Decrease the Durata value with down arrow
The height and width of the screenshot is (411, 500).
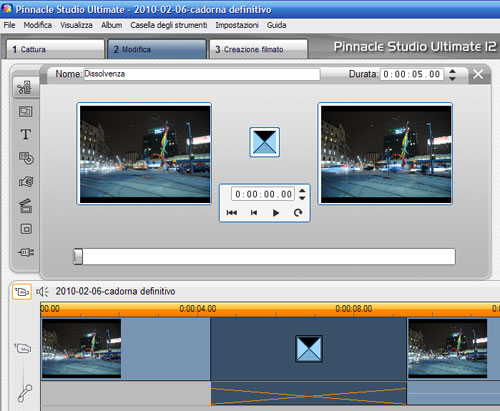(x=452, y=78)
